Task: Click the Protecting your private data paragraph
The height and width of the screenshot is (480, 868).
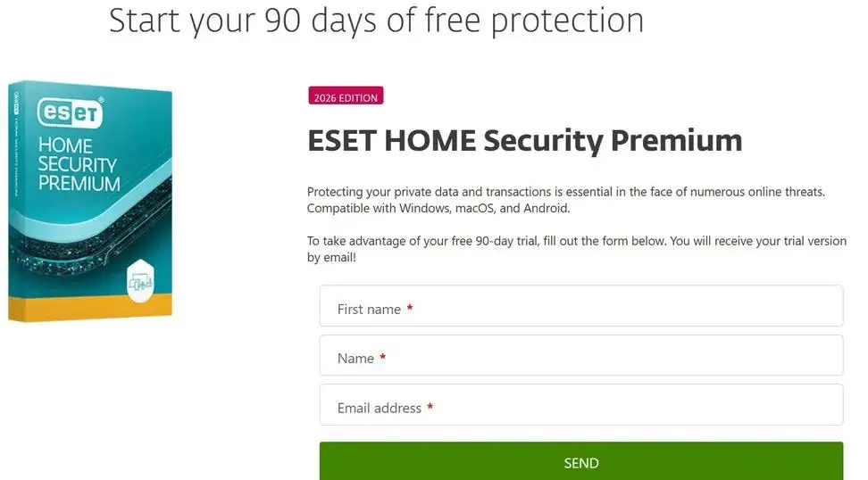Action: point(566,200)
